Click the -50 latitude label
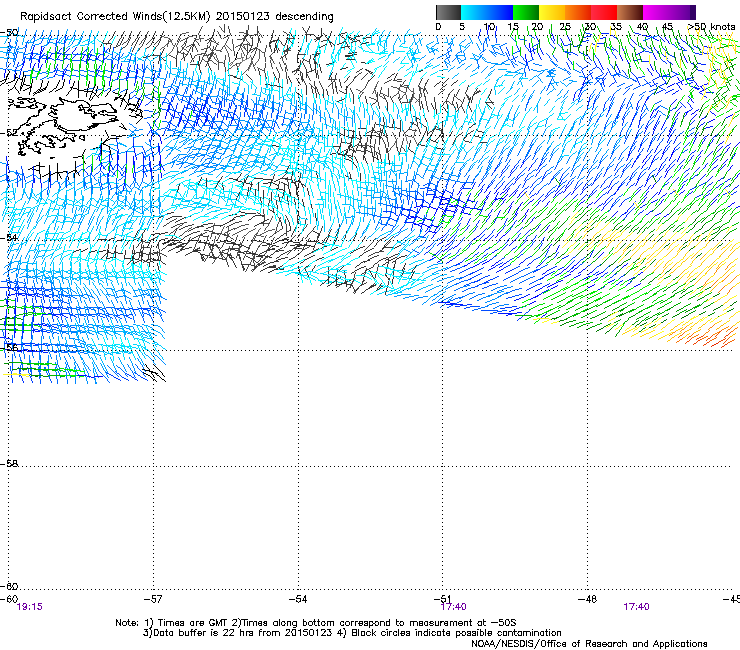740x650 pixels. pyautogui.click(x=9, y=32)
